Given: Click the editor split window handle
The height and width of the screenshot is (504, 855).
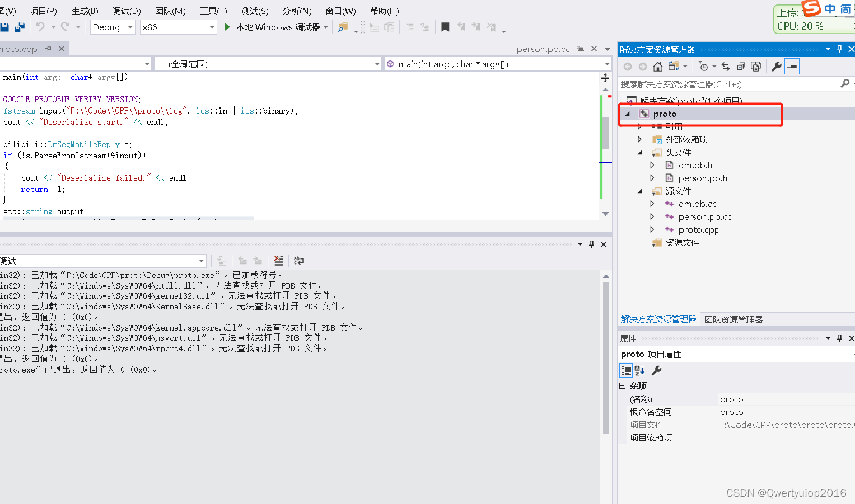Looking at the screenshot, I should coord(605,78).
